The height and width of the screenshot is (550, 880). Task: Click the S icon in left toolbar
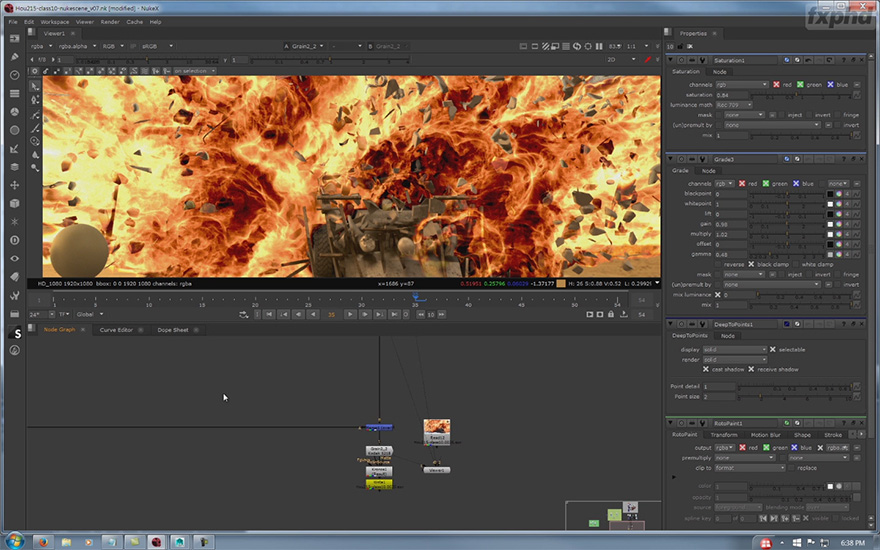[x=15, y=333]
